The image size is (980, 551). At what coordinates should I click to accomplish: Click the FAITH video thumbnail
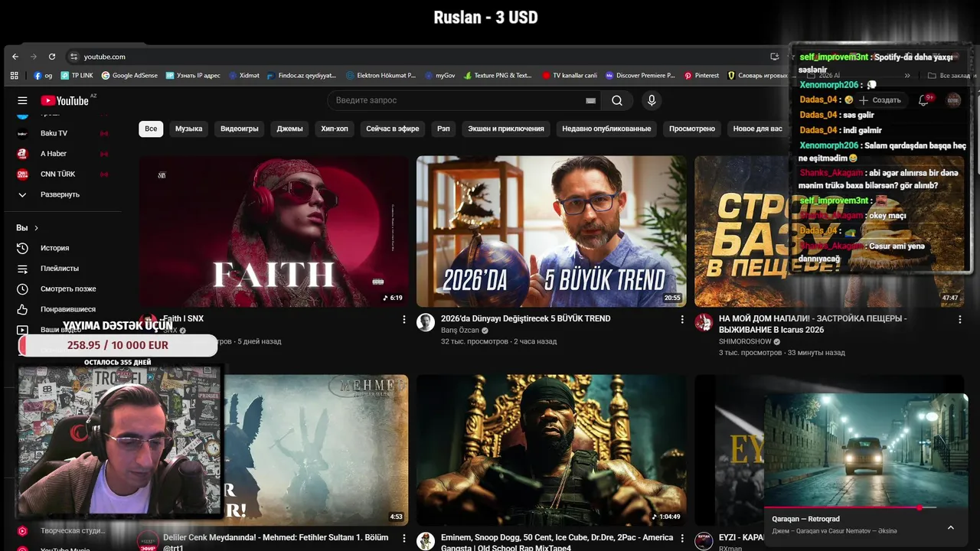click(x=273, y=232)
